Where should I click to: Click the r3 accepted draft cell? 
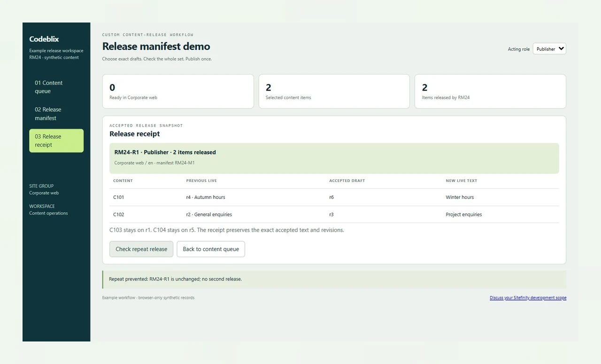331,215
